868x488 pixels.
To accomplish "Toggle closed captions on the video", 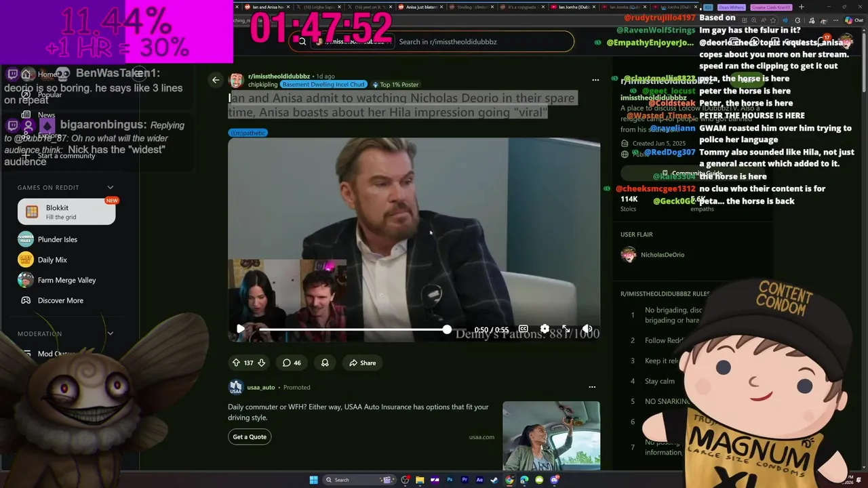I will point(524,329).
